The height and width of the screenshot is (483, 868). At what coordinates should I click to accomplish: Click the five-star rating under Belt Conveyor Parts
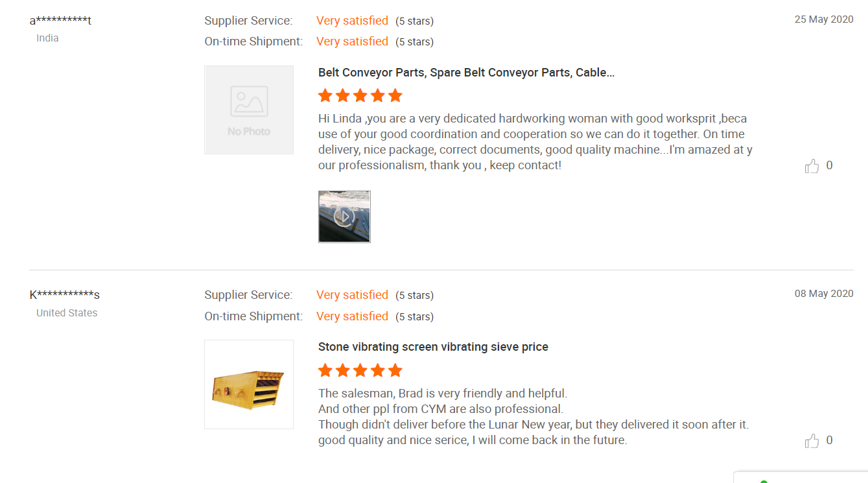click(360, 96)
